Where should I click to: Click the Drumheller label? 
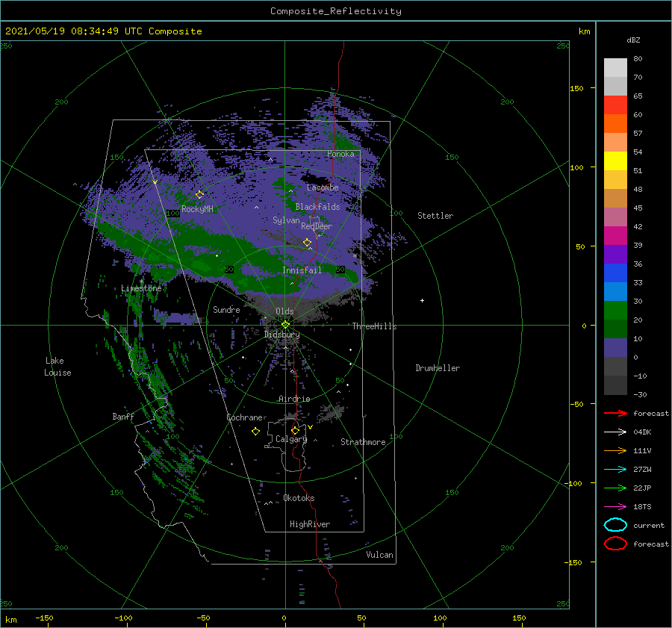click(x=438, y=368)
